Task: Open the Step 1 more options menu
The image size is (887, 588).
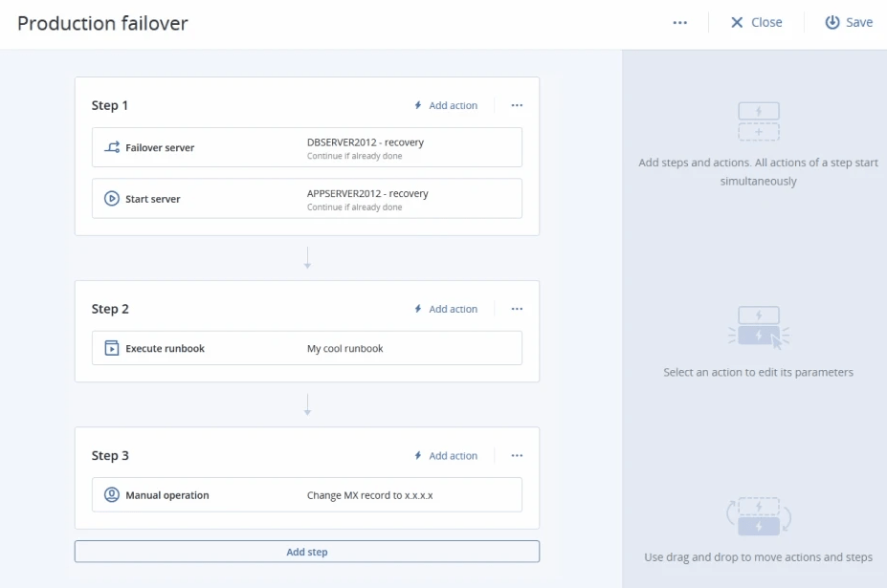Action: point(517,106)
